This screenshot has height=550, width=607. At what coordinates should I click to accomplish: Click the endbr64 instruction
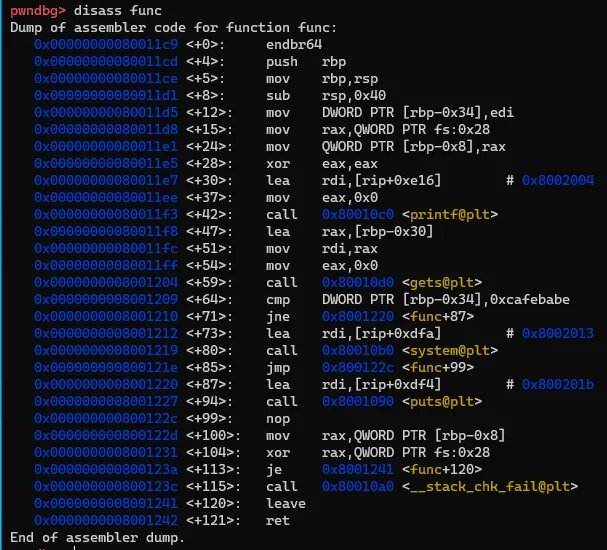294,44
